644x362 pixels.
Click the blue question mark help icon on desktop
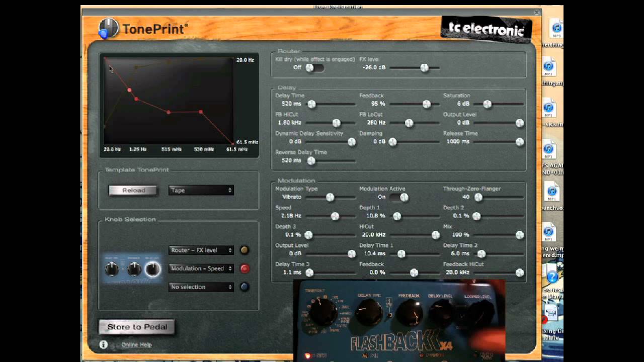[552, 277]
